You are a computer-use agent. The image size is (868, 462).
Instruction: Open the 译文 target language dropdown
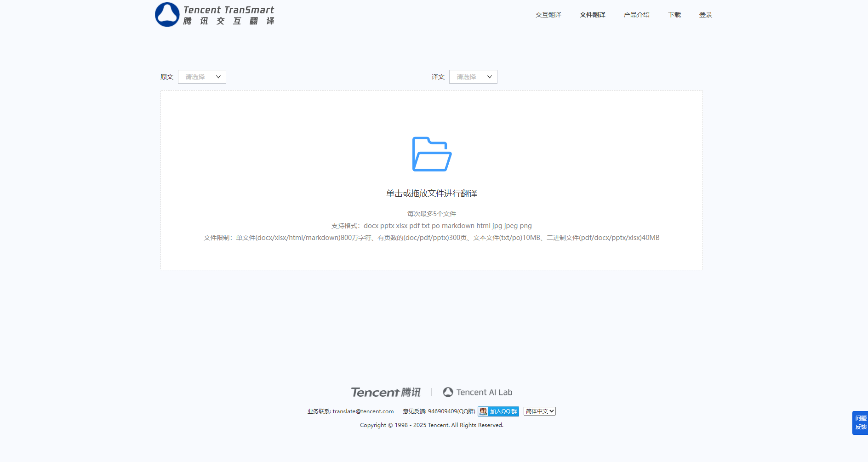[473, 76]
